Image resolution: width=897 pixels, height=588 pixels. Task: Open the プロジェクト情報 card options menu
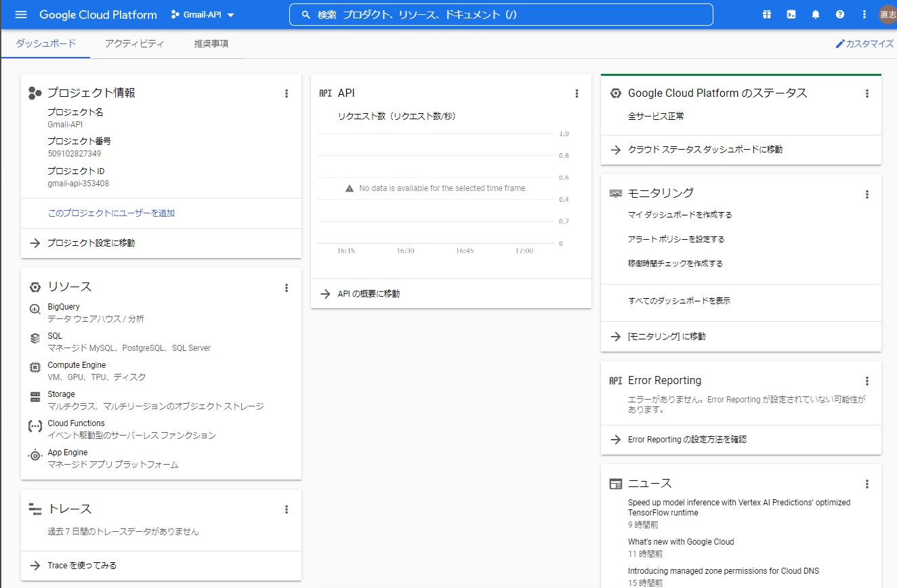[x=287, y=93]
